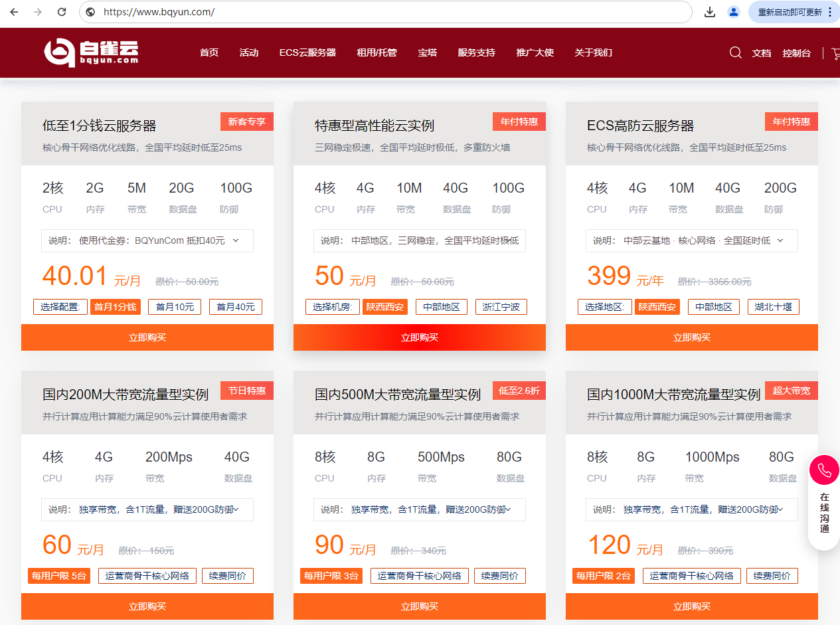Open the 控制台 link
This screenshot has width=840, height=625.
[796, 53]
